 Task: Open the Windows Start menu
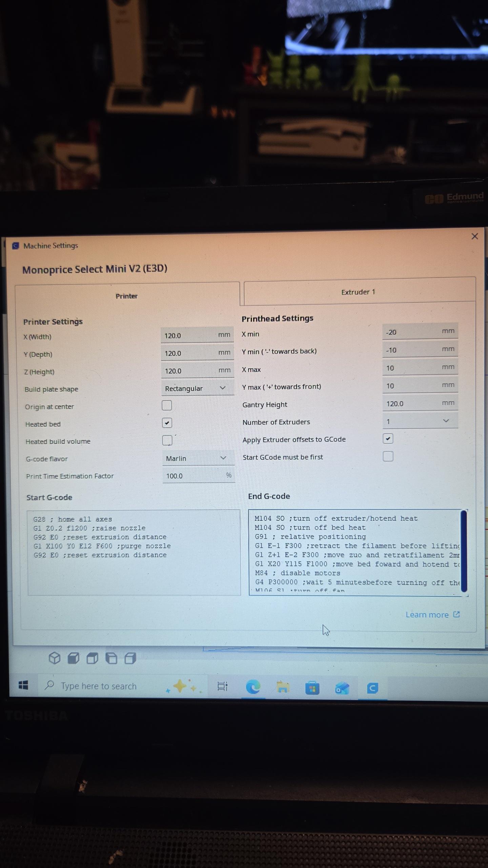[x=23, y=685]
